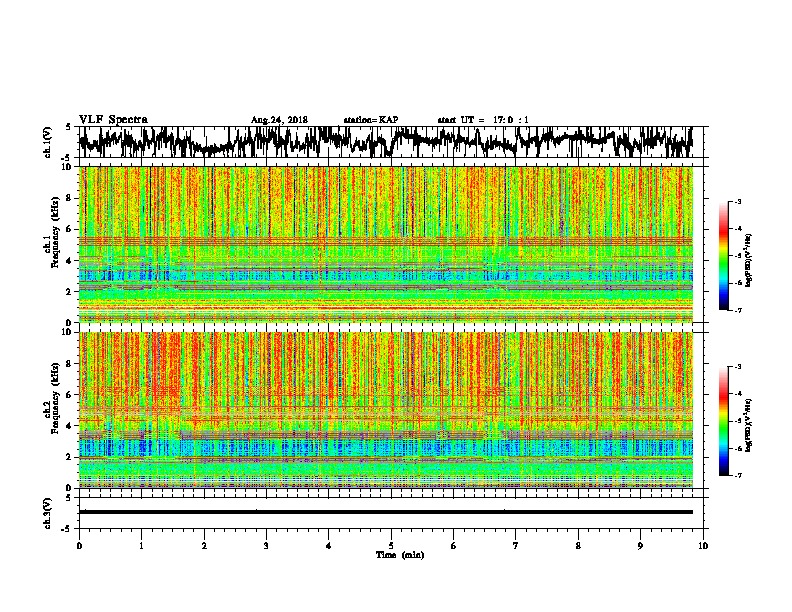792x612 pixels.
Task: Click the log(PSD) label beside ch.1 color scale
Action: [748, 261]
